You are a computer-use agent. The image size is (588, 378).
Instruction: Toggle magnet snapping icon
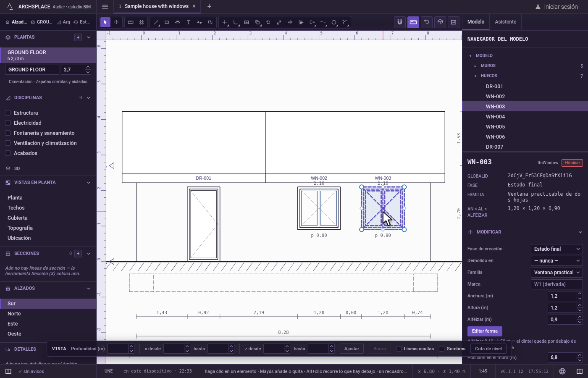point(400,22)
